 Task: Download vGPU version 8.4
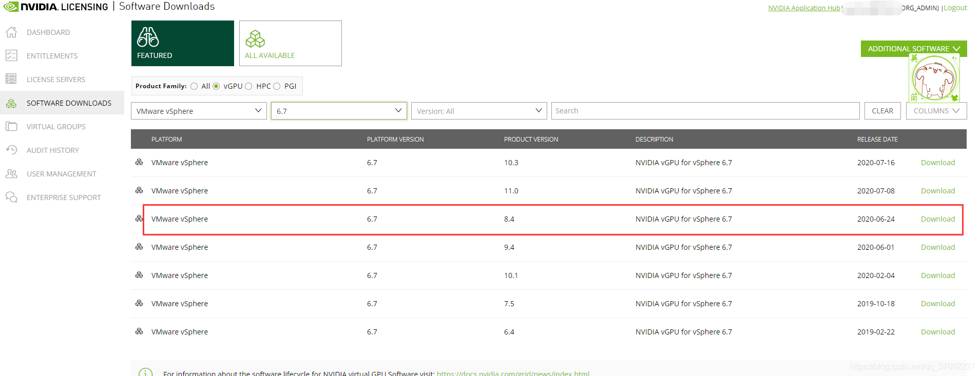[938, 219]
